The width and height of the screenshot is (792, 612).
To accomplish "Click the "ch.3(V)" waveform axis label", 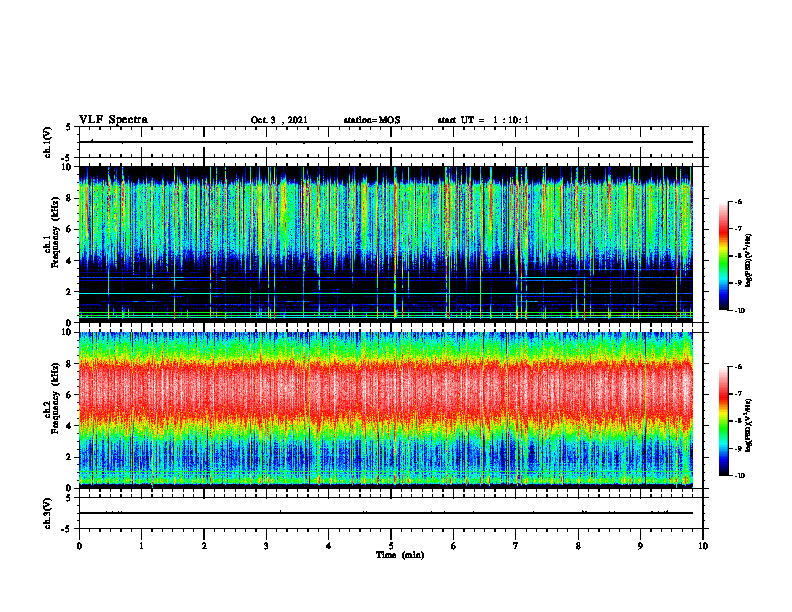I will coord(48,513).
